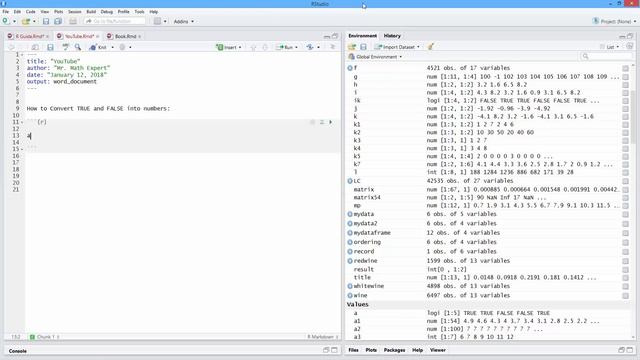Click the New File icon
Screen dimensions: 640x360
(x=6, y=21)
